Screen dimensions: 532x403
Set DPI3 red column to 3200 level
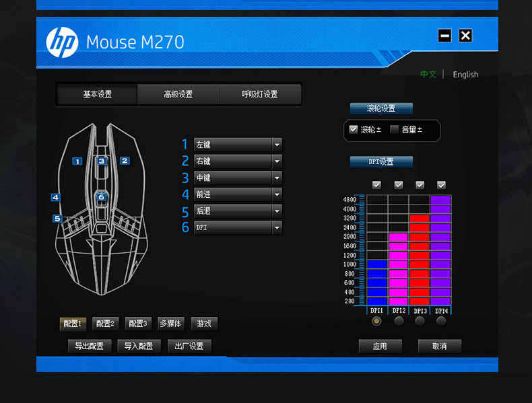[420, 218]
